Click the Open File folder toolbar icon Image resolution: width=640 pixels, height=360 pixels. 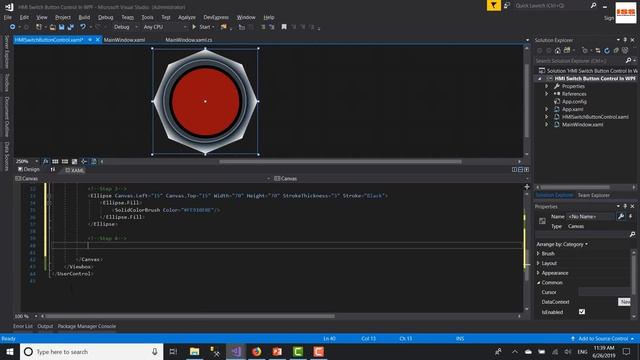click(x=52, y=27)
